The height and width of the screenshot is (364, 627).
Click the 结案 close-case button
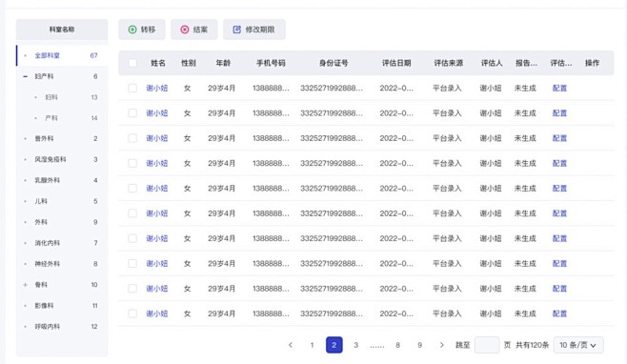194,30
